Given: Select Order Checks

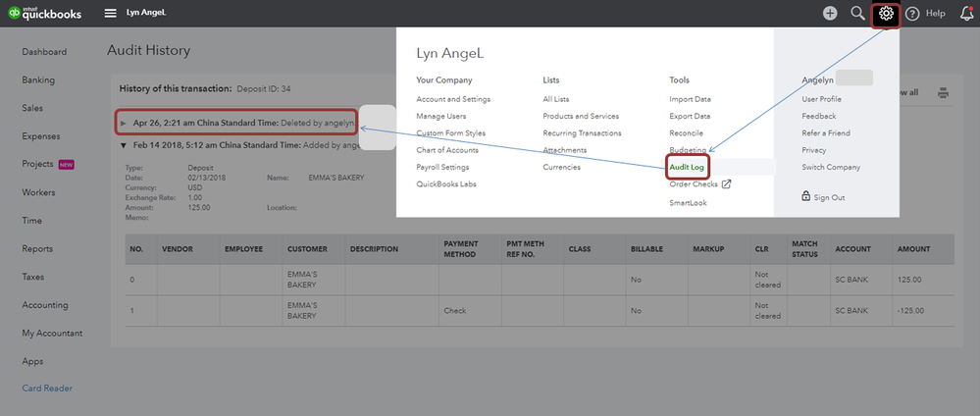Looking at the screenshot, I should click(x=694, y=183).
